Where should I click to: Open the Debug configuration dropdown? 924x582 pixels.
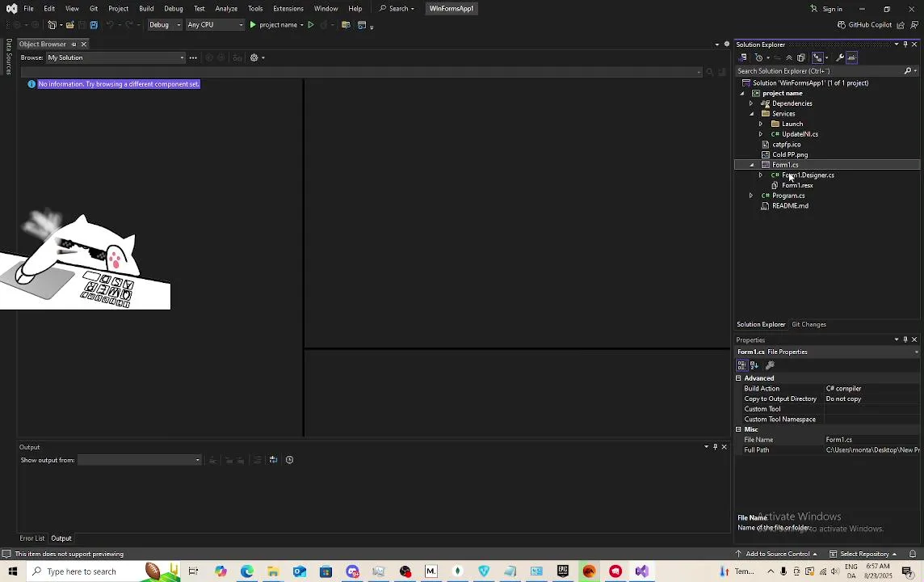click(x=165, y=25)
